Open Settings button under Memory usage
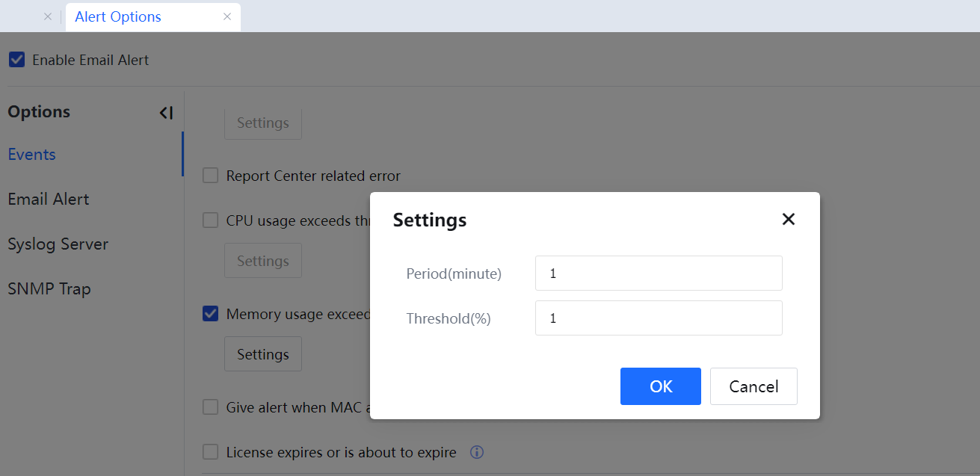 [x=262, y=354]
